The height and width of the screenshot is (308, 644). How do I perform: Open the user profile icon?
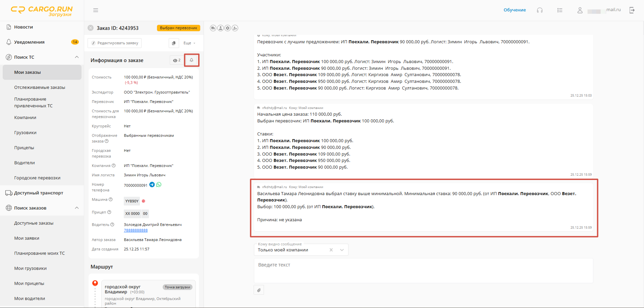tap(580, 10)
